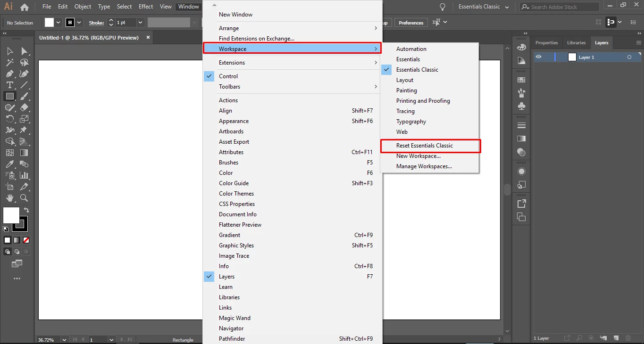
Task: Select the Paintbrush tool
Action: tap(24, 96)
